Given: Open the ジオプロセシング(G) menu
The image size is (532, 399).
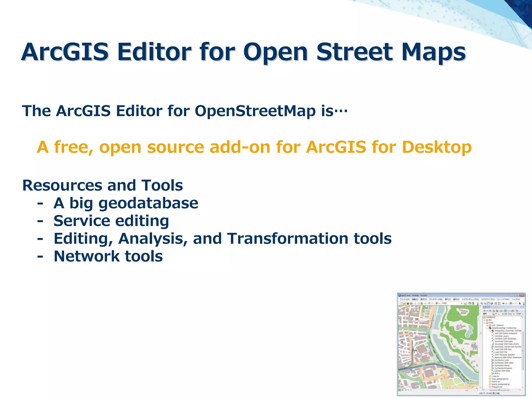Looking at the screenshot, I should coord(470,299).
